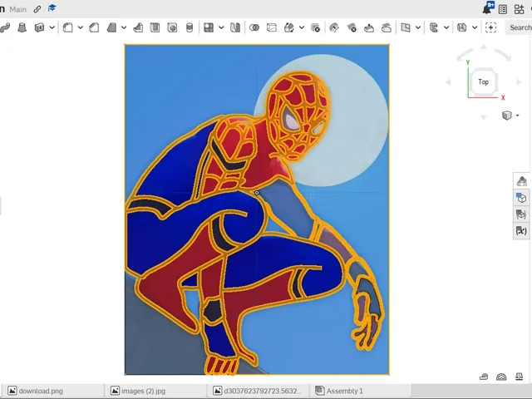Rotate view down with bottom arrow
This screenshot has width=532, height=399.
click(484, 117)
